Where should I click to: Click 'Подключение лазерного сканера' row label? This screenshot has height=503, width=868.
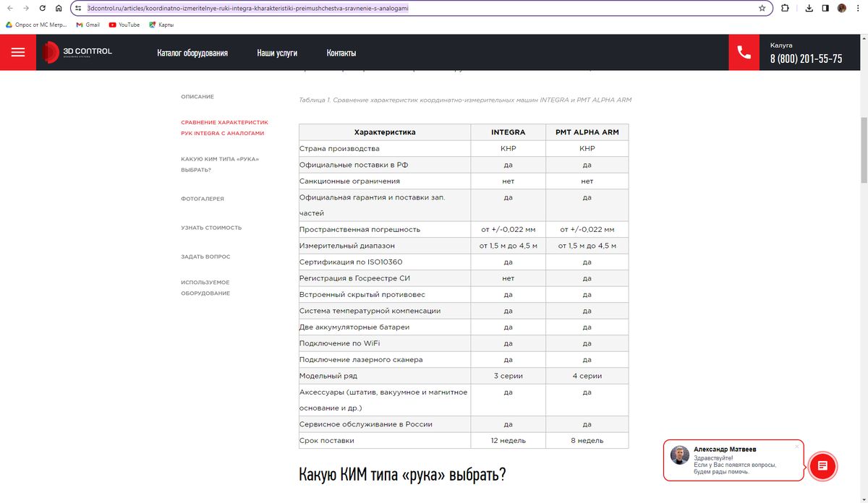coord(361,359)
